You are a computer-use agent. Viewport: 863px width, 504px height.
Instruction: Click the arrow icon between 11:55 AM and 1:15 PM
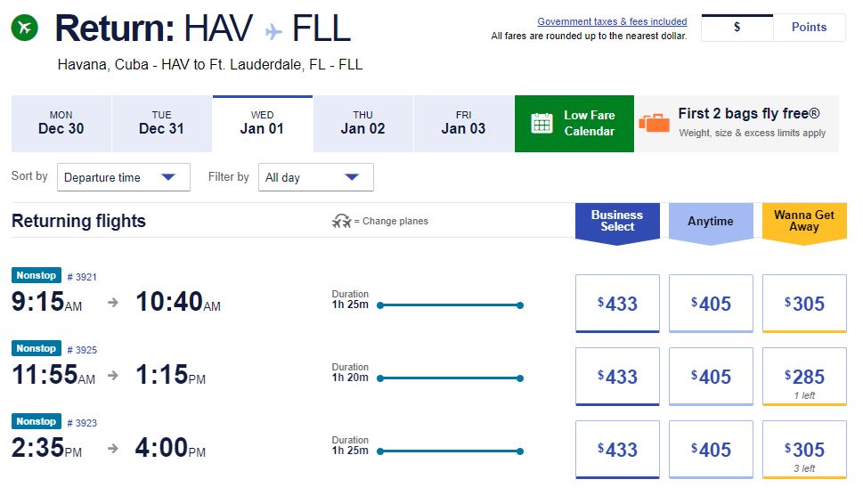coord(113,375)
